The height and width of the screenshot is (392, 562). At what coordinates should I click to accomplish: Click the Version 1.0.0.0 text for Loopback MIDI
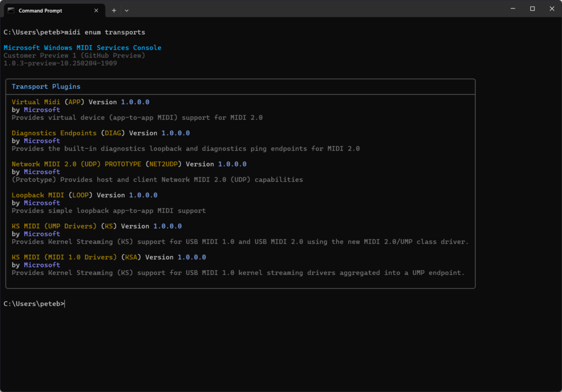tap(127, 195)
